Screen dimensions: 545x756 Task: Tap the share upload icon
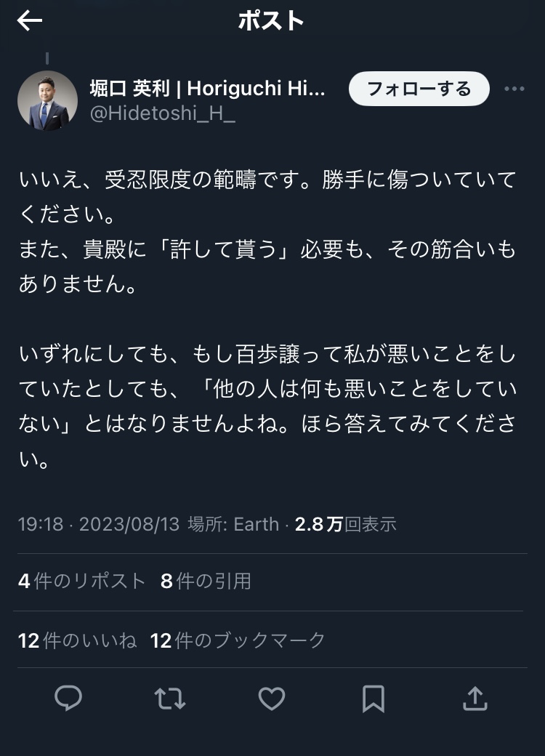[475, 699]
